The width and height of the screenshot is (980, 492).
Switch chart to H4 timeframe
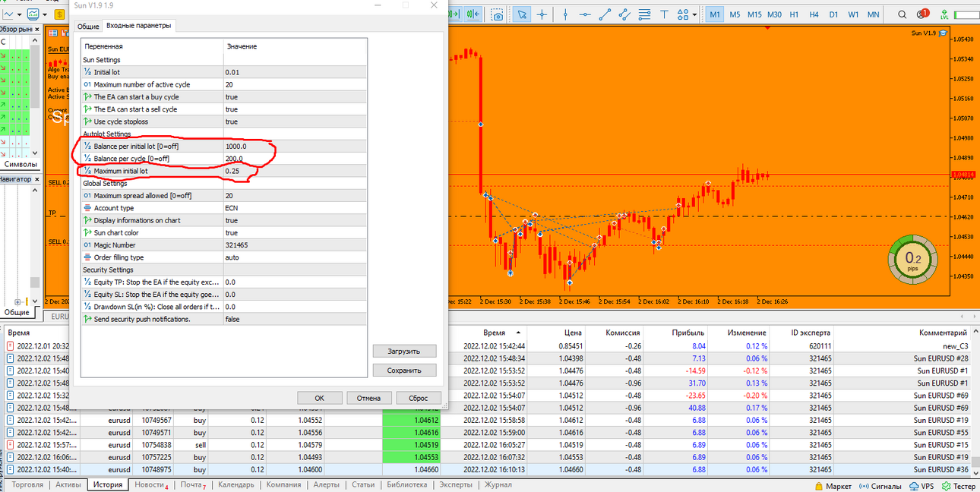pos(814,14)
